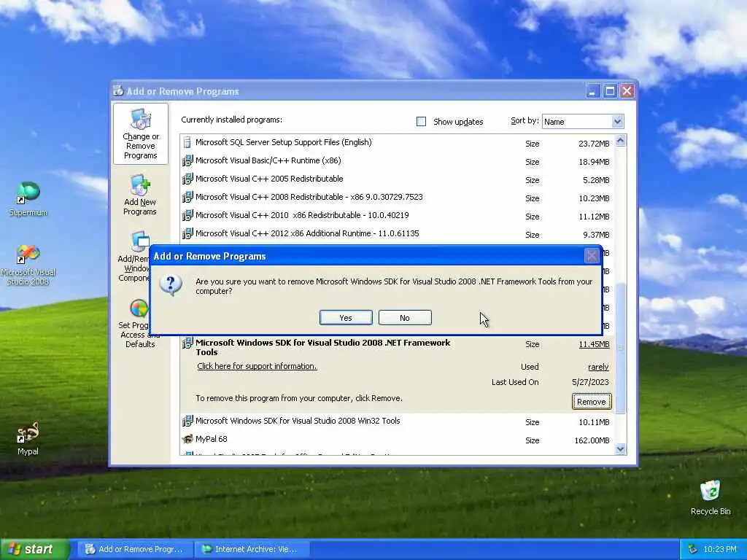The image size is (747, 560).
Task: Click the 23.72MB size value
Action: tap(594, 144)
